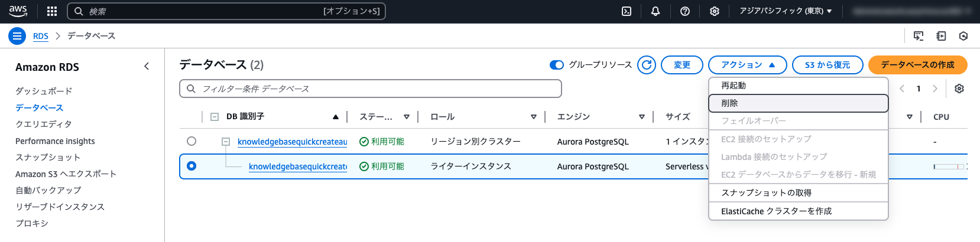Open Performance insights in sidebar

[x=55, y=141]
